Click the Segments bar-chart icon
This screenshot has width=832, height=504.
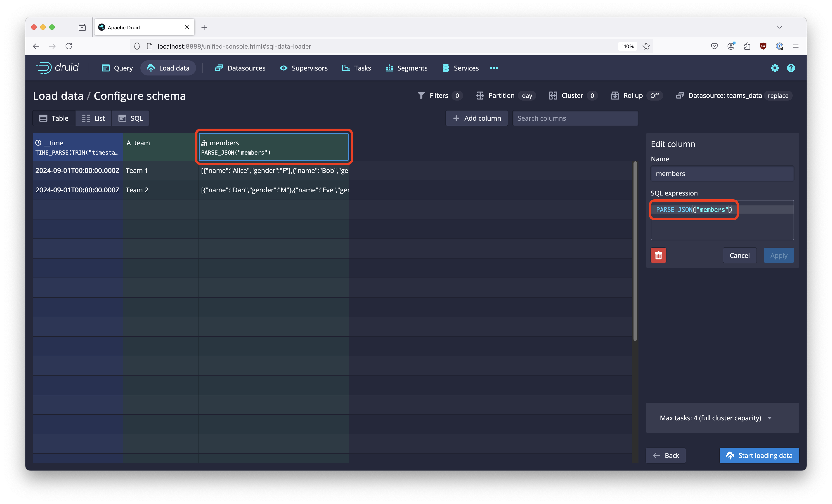coord(389,68)
